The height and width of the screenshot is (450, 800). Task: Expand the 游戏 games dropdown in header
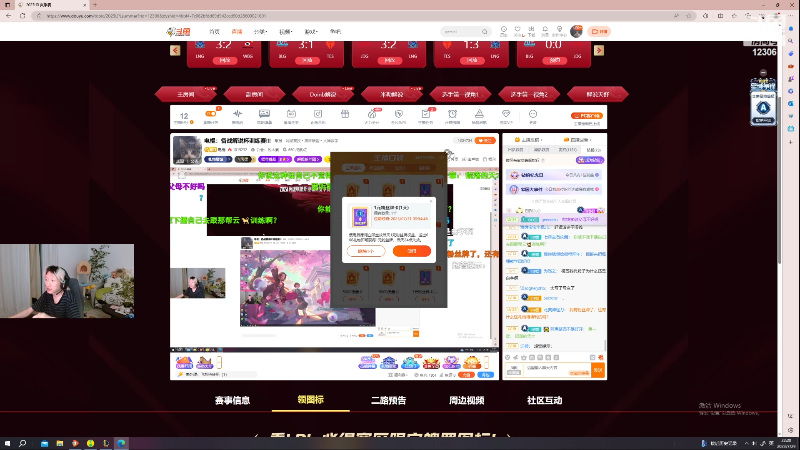[310, 32]
